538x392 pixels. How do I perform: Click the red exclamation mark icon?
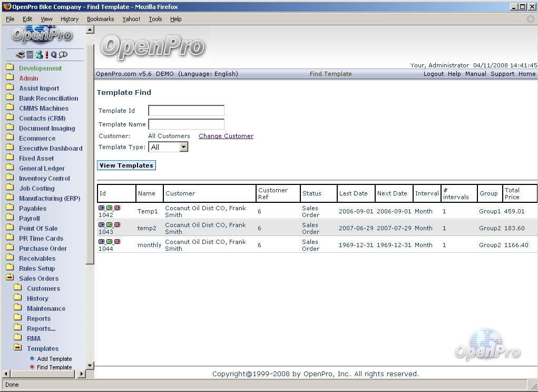tap(47, 55)
